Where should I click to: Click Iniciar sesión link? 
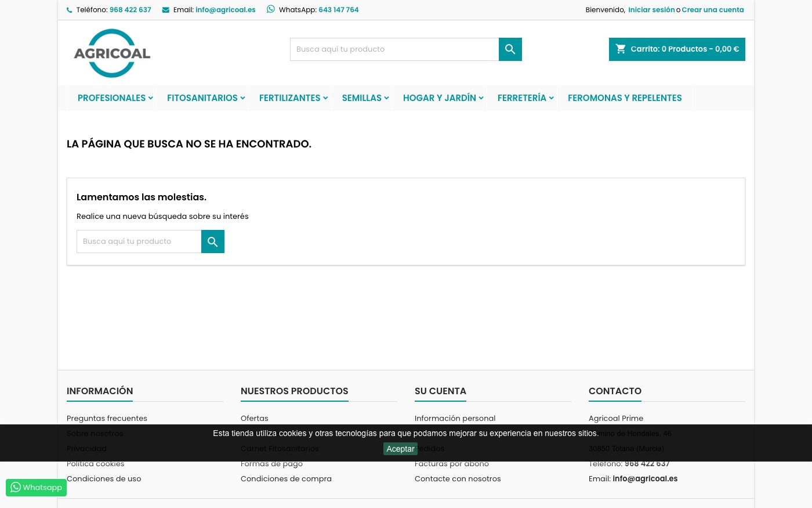(x=651, y=10)
